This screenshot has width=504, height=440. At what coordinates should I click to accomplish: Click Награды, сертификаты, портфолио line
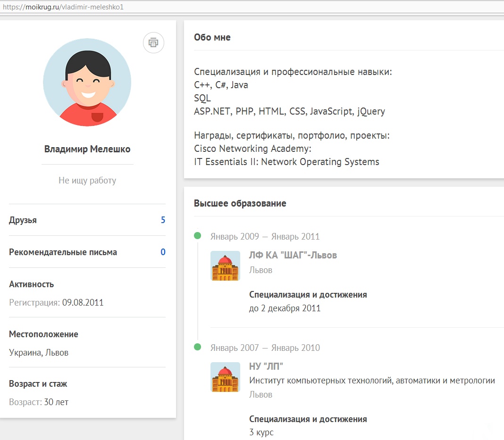point(292,135)
